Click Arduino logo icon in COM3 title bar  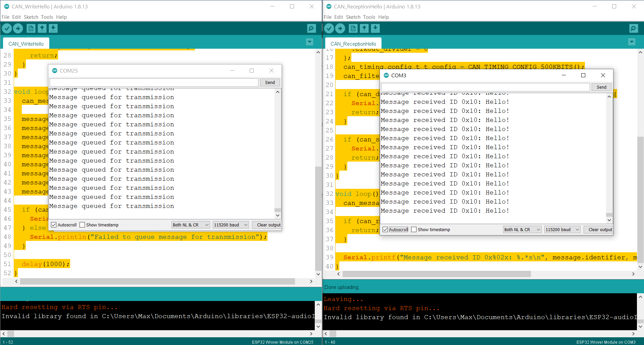tap(386, 75)
